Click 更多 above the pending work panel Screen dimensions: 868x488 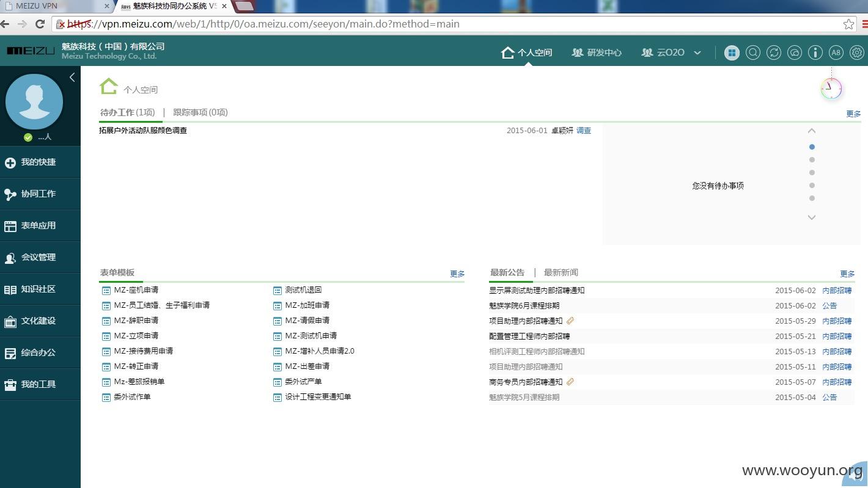[x=853, y=114]
